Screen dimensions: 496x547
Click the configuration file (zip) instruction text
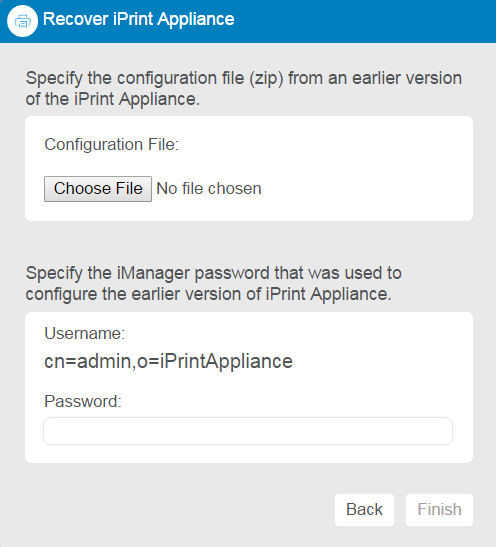coord(243,88)
